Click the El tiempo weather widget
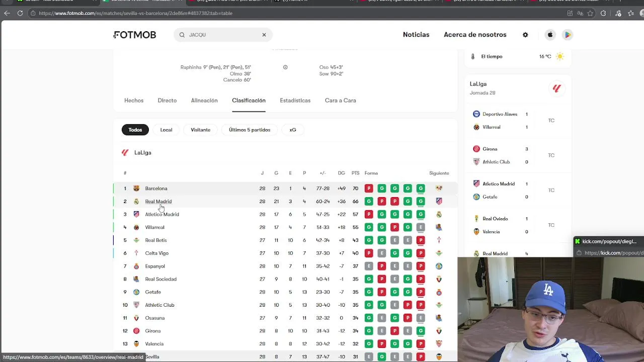The height and width of the screenshot is (362, 644). [x=517, y=56]
